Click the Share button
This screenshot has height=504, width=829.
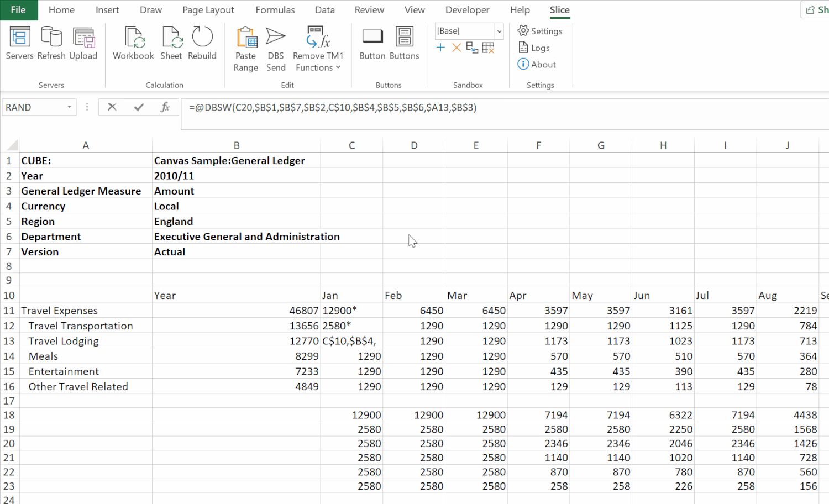(816, 10)
